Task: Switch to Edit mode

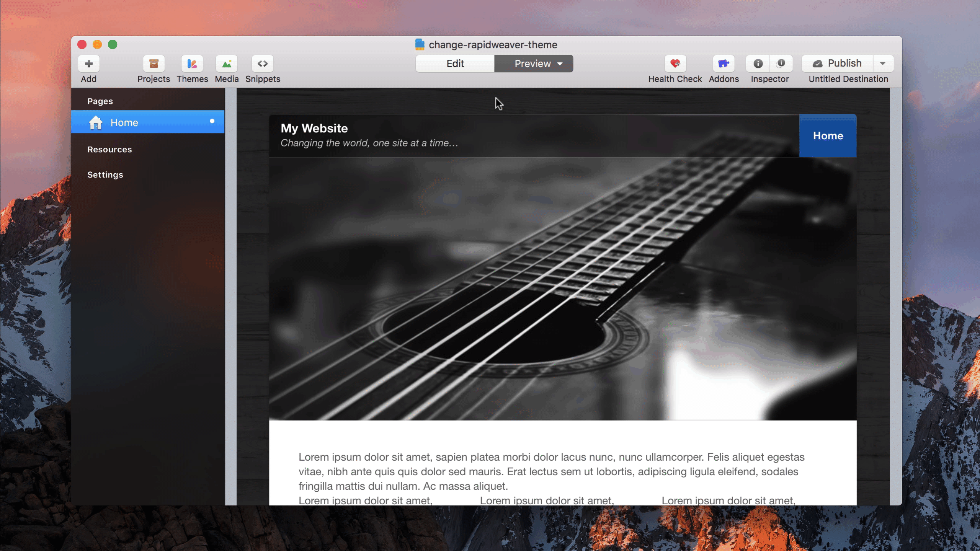Action: point(455,64)
